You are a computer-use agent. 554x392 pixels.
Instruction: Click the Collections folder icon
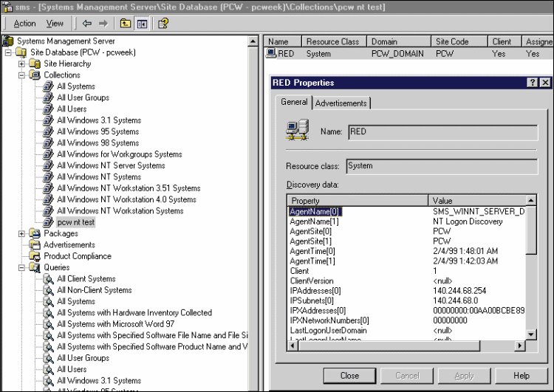35,75
